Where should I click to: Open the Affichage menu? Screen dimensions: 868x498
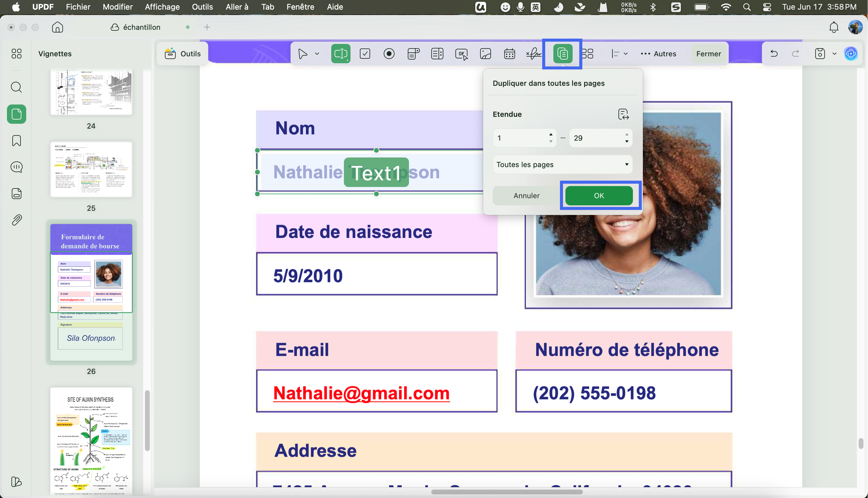[x=162, y=7]
